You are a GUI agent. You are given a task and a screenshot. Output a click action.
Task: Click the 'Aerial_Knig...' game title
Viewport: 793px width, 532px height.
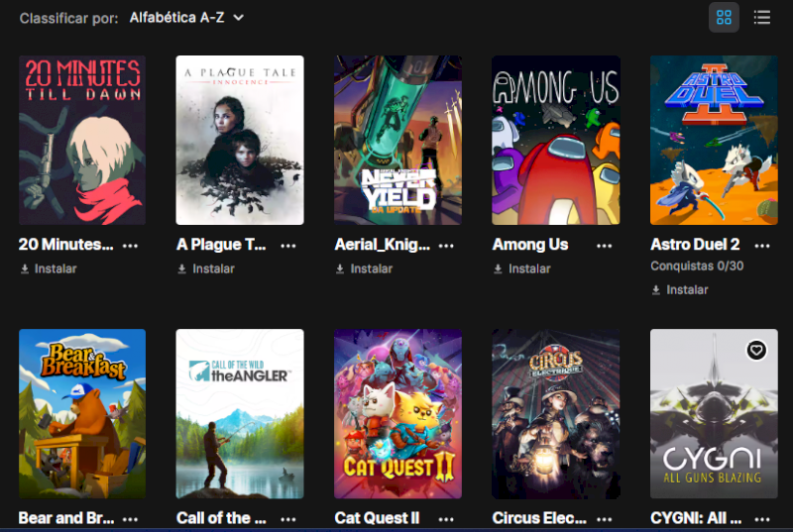point(383,245)
